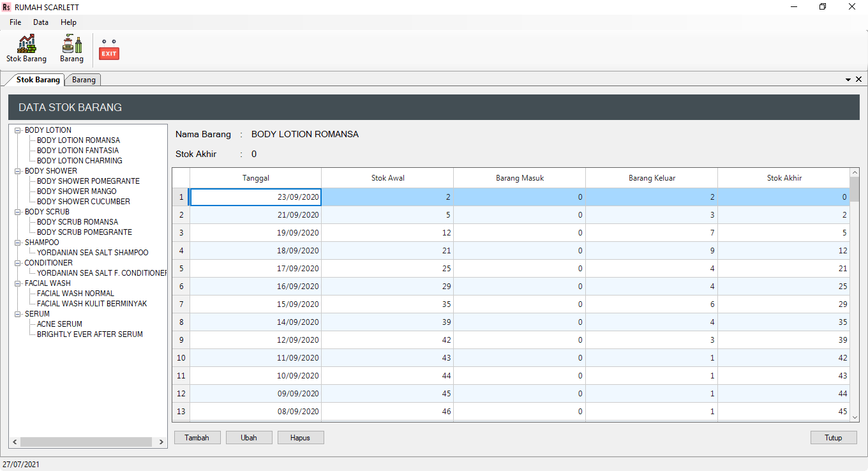Select ACNE SERUM in the tree
Screen dimensions: 868x471
[x=59, y=324]
